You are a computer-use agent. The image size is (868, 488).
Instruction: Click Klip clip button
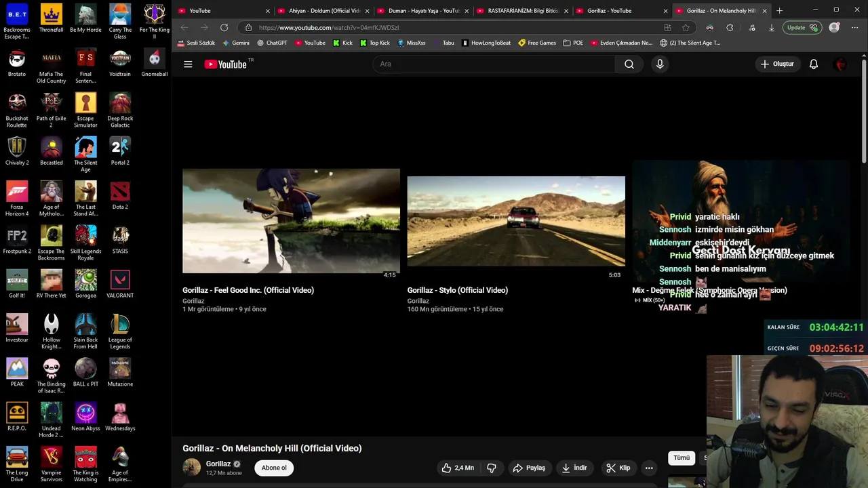618,468
